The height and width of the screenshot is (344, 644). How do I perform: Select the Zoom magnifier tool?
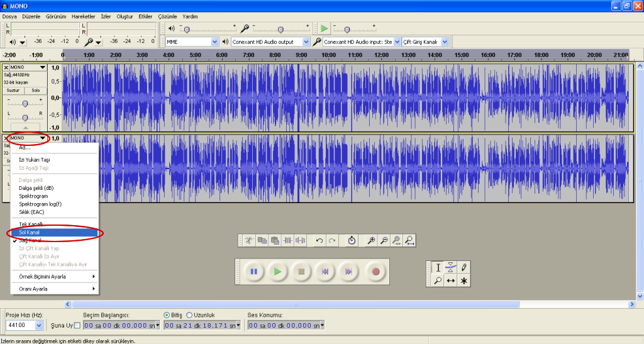(438, 280)
